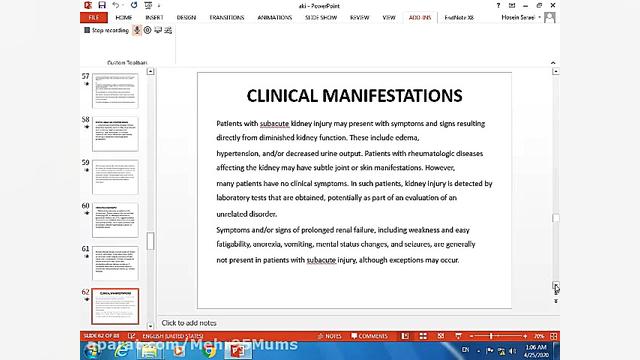
Task: Start slideshow from beginning via quick access icon
Action: click(148, 5)
